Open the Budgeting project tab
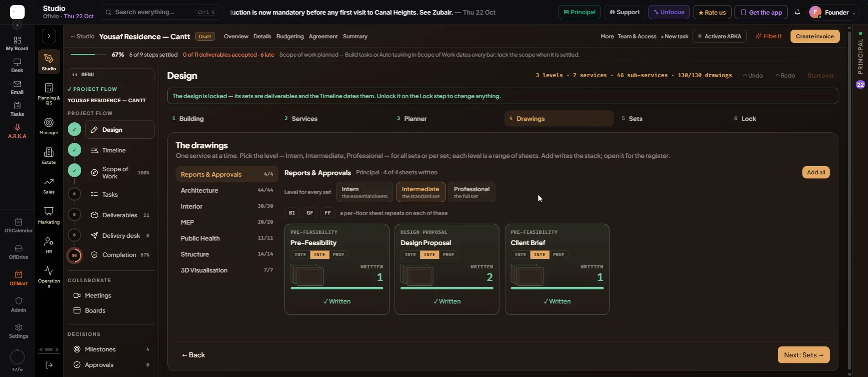This screenshot has height=377, width=868. [x=290, y=37]
